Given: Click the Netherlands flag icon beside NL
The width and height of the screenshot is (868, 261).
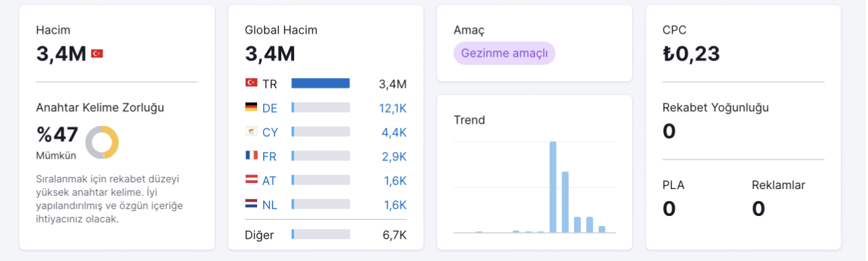Looking at the screenshot, I should [x=251, y=204].
